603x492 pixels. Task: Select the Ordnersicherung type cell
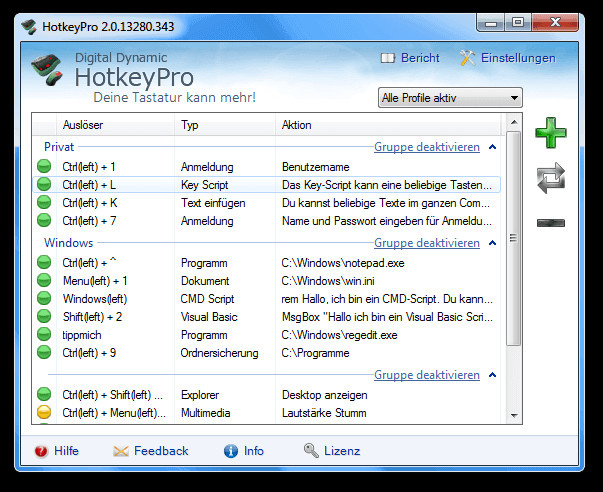click(x=219, y=353)
